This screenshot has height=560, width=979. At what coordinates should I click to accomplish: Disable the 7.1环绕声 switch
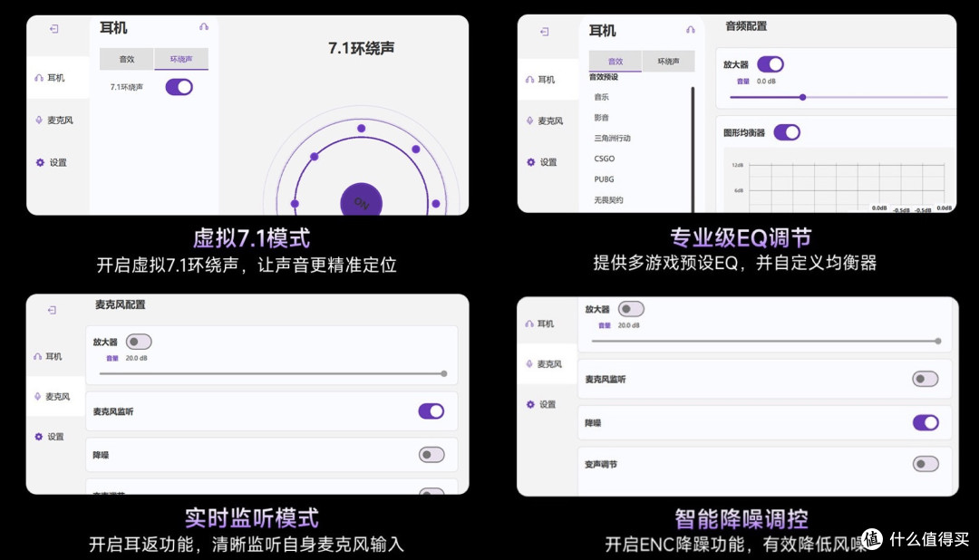(x=179, y=87)
